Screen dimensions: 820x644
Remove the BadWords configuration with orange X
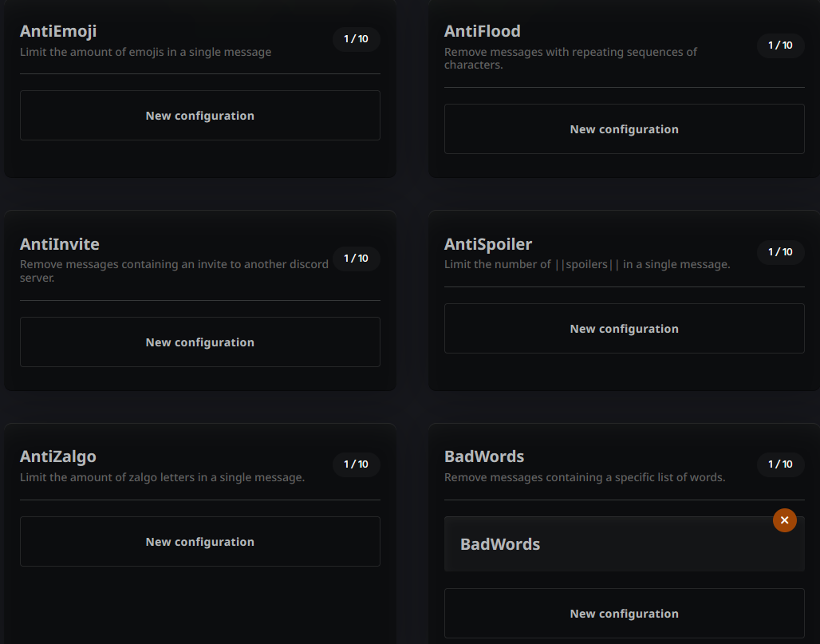click(784, 520)
